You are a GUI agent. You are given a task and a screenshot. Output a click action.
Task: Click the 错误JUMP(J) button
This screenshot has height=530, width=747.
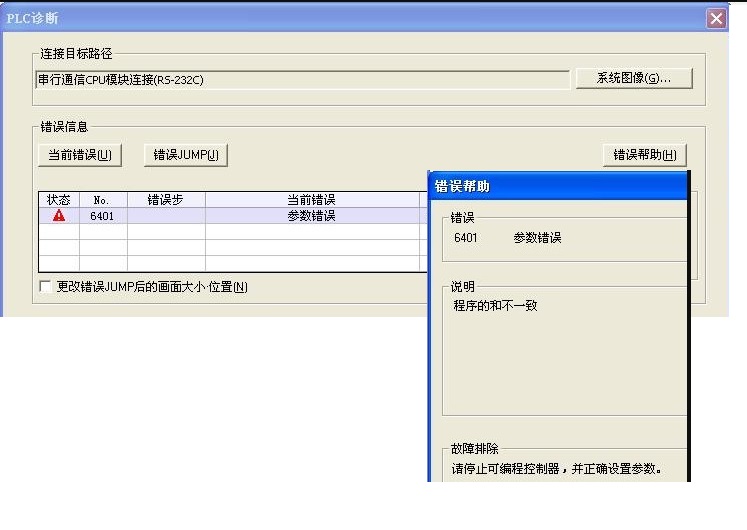pyautogui.click(x=186, y=155)
